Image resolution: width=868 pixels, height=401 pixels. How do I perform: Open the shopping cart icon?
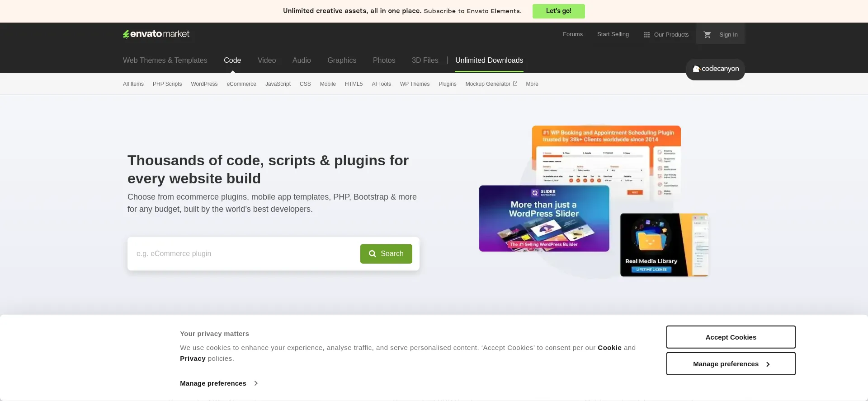click(708, 34)
